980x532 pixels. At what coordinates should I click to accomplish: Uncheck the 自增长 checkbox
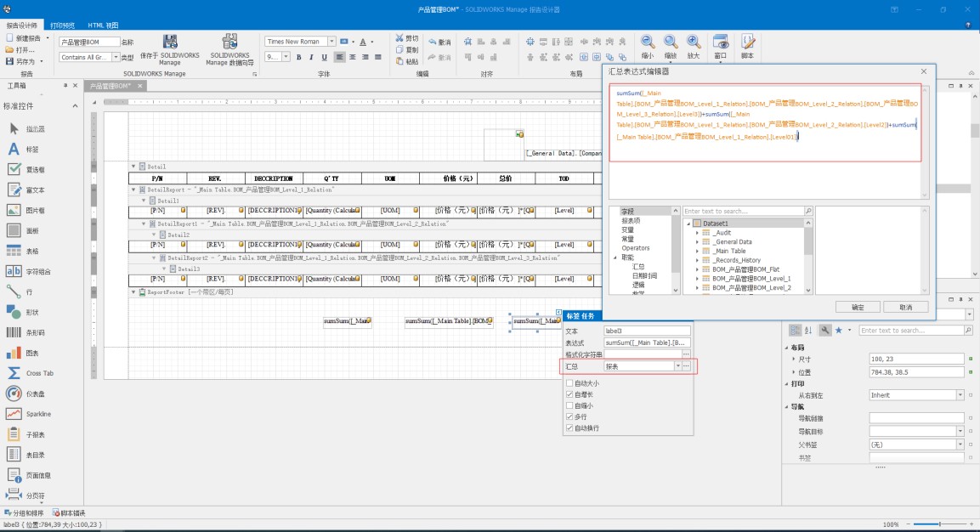[569, 394]
